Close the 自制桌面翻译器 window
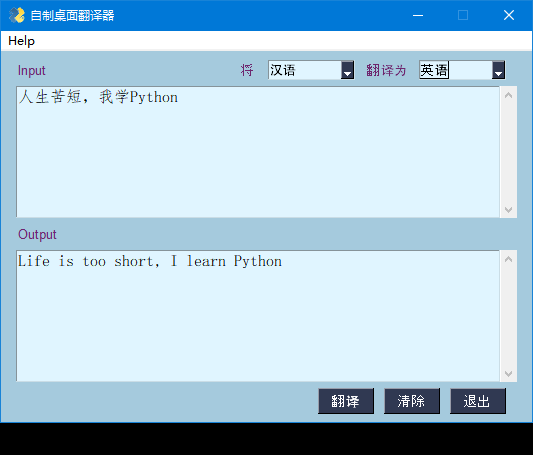 tap(509, 15)
